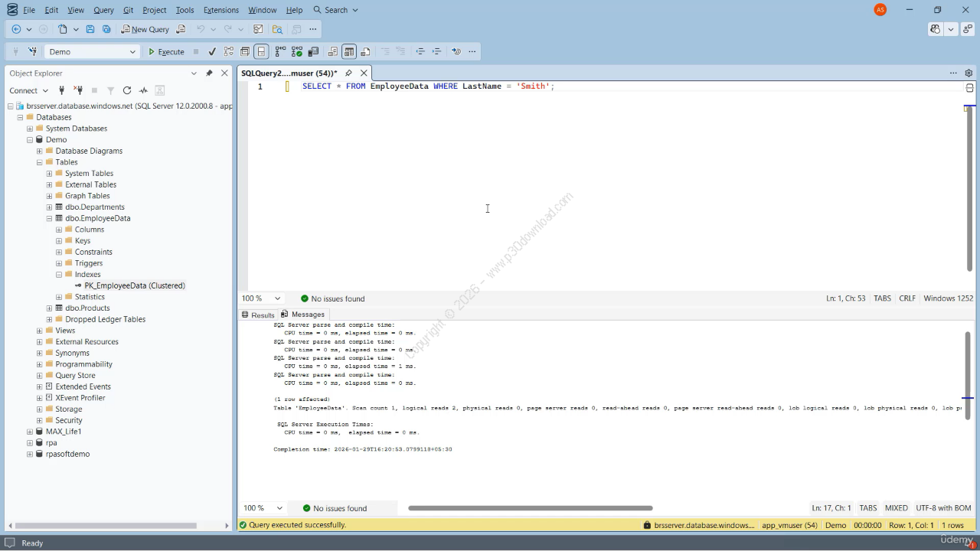The height and width of the screenshot is (551, 980).
Task: Toggle Include Actual Execution Plan
Action: [280, 52]
